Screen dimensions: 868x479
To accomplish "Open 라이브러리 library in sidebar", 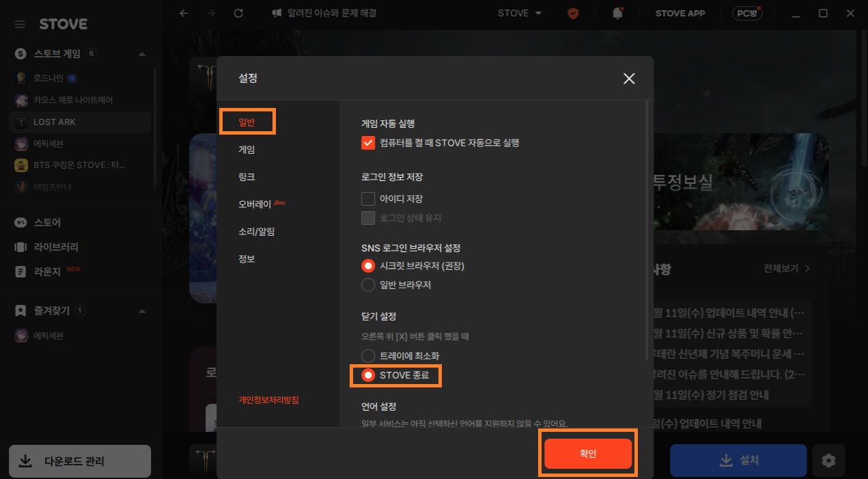I will (x=21, y=247).
